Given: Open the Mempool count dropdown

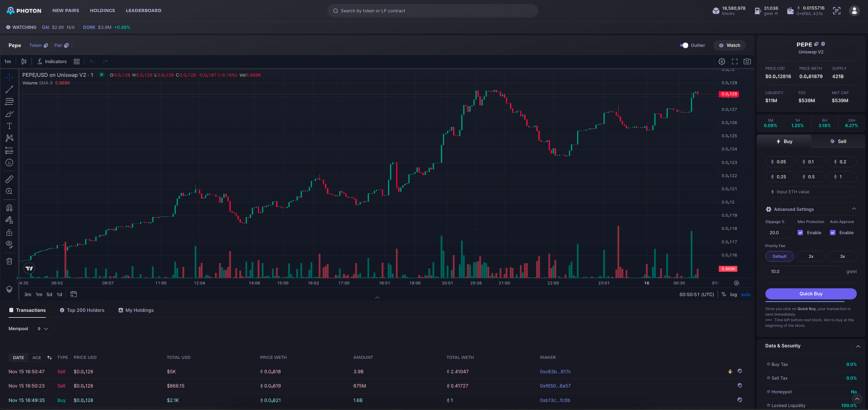Looking at the screenshot, I should point(43,329).
